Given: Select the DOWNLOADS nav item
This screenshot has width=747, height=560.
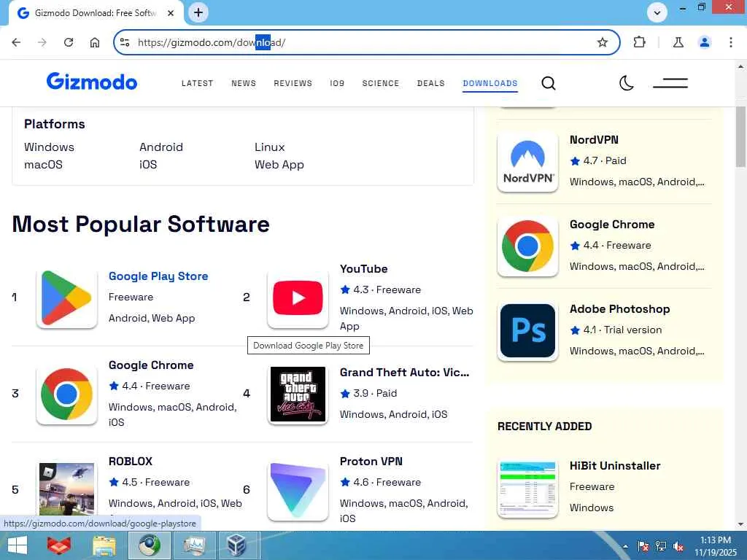Looking at the screenshot, I should pos(490,83).
